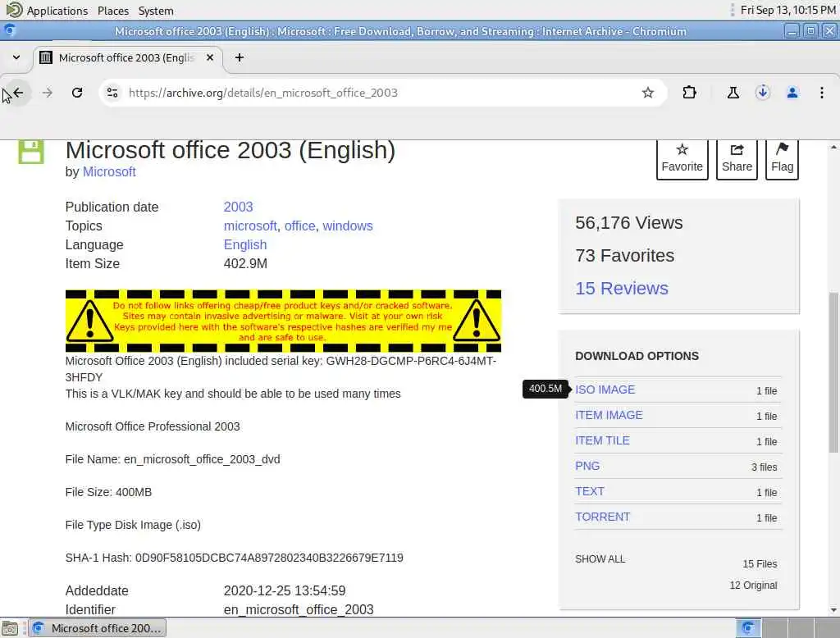Image resolution: width=840 pixels, height=638 pixels.
Task: Click the DOWNLOAD OPTIONS heading
Action: coord(637,356)
